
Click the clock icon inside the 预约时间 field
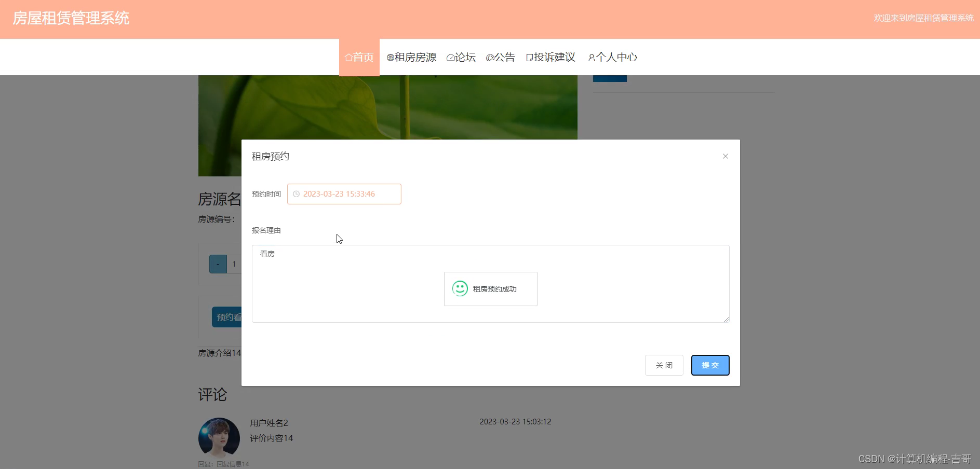click(x=296, y=194)
